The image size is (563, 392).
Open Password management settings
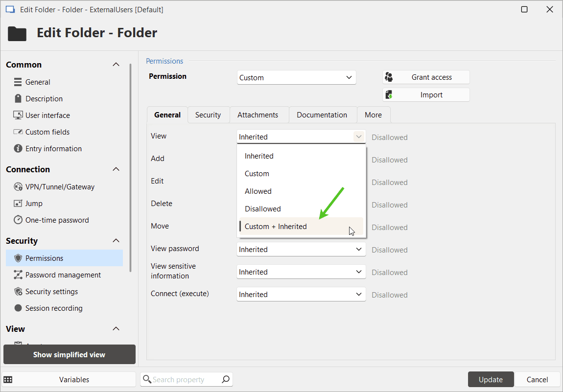(x=18, y=275)
